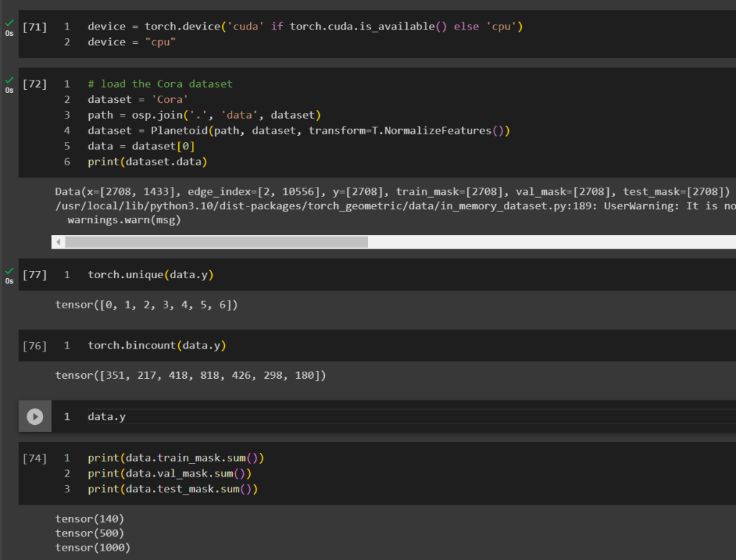Place cursor in the torch.bincount(data.y) code

[x=157, y=346]
